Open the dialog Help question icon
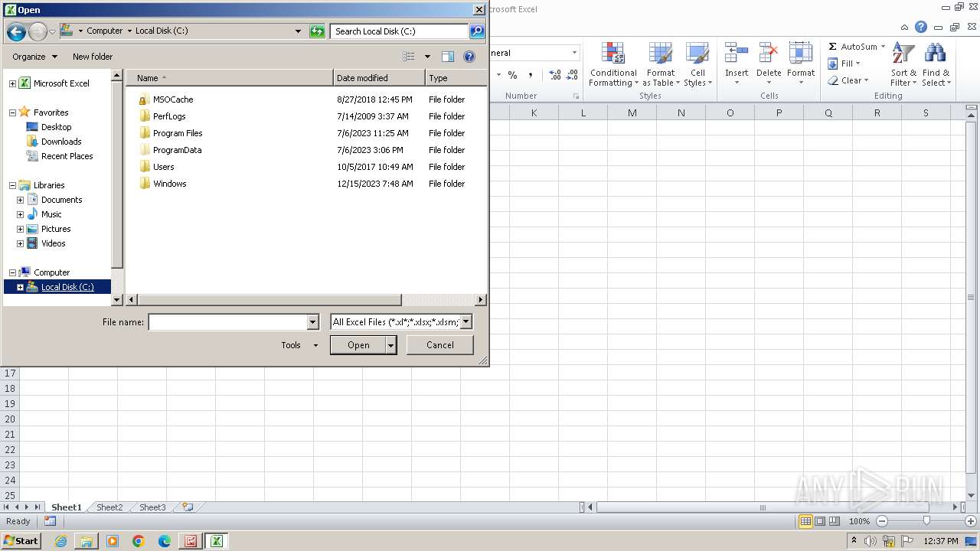The height and width of the screenshot is (551, 980). click(x=469, y=57)
